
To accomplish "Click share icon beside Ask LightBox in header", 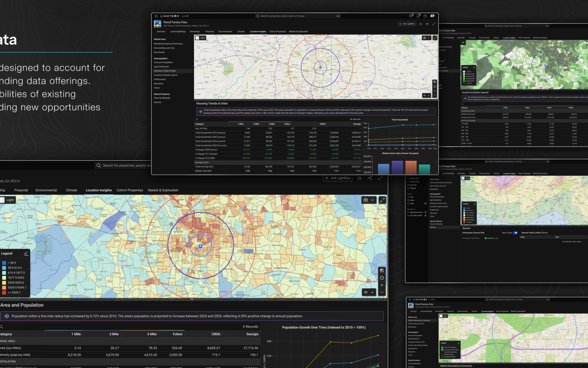I will pyautogui.click(x=427, y=24).
